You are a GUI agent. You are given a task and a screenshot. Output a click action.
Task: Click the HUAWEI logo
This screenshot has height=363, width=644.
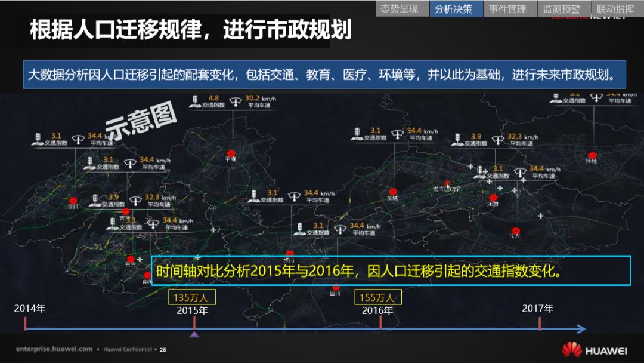(x=595, y=350)
